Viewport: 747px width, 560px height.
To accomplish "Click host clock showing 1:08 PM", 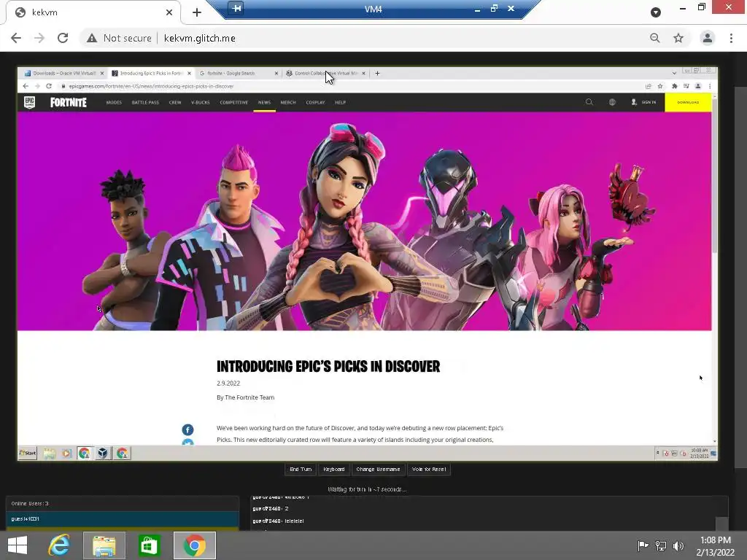I will pos(715,545).
